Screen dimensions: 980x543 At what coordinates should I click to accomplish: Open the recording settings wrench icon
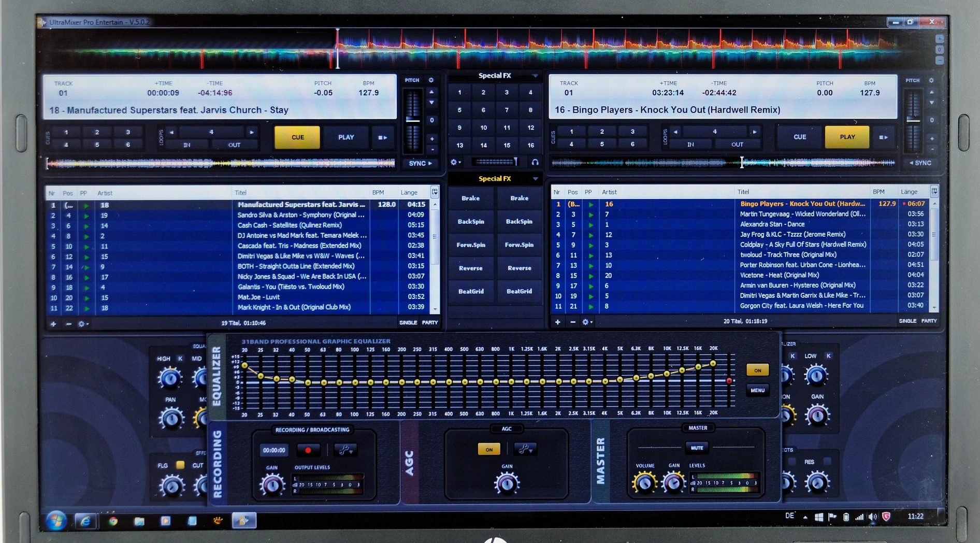tap(344, 450)
